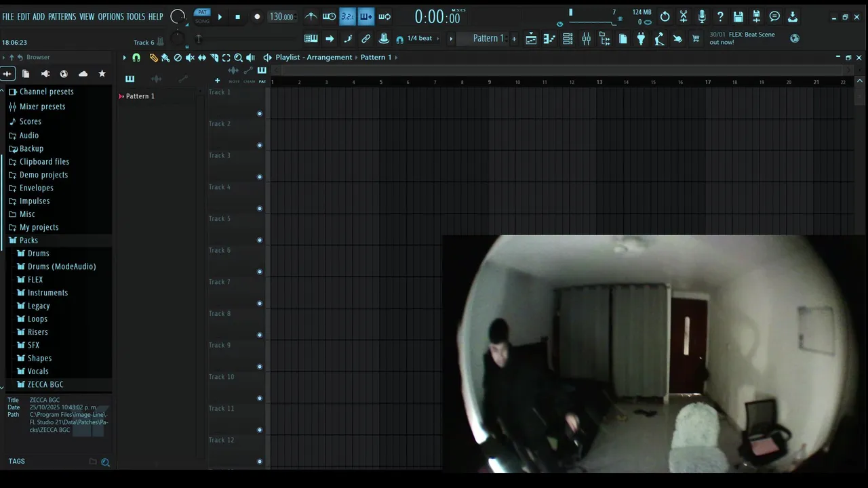
Task: Click the audio editor scissors icon
Action: click(x=684, y=16)
